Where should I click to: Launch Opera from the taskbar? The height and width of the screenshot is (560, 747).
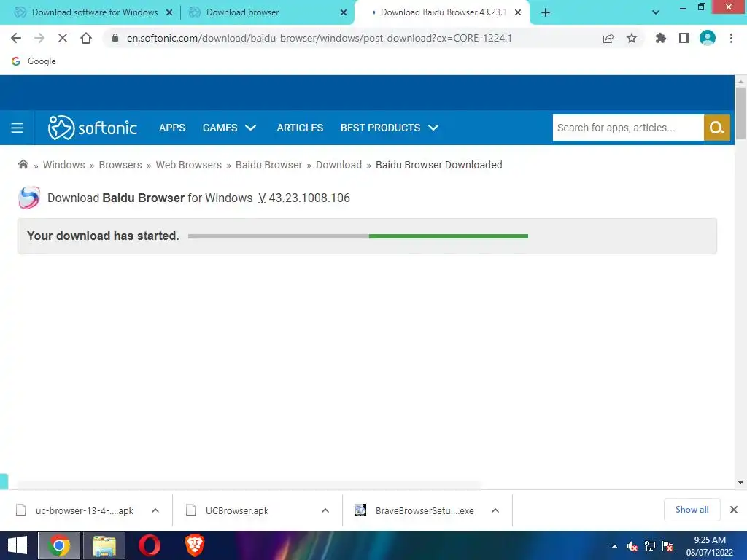pos(150,545)
